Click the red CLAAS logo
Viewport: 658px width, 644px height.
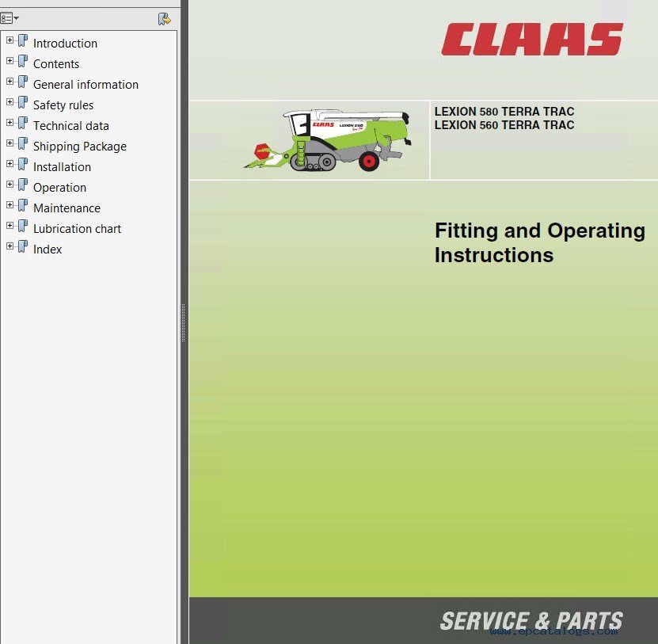click(x=532, y=39)
